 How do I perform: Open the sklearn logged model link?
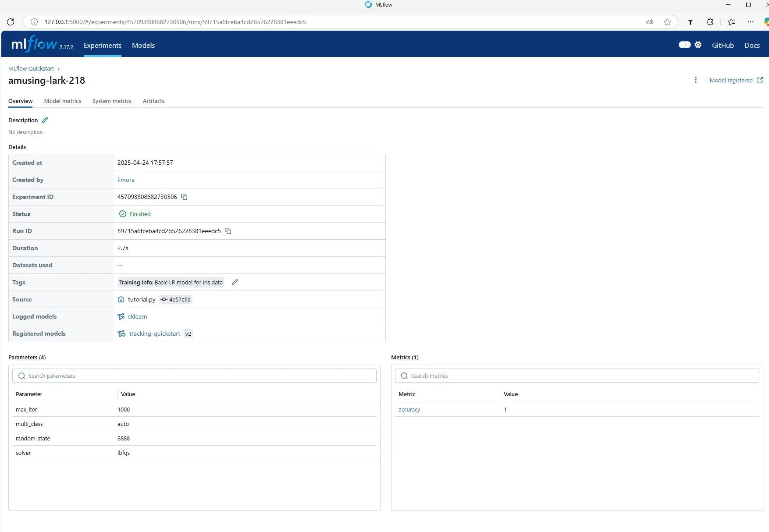[x=137, y=316]
